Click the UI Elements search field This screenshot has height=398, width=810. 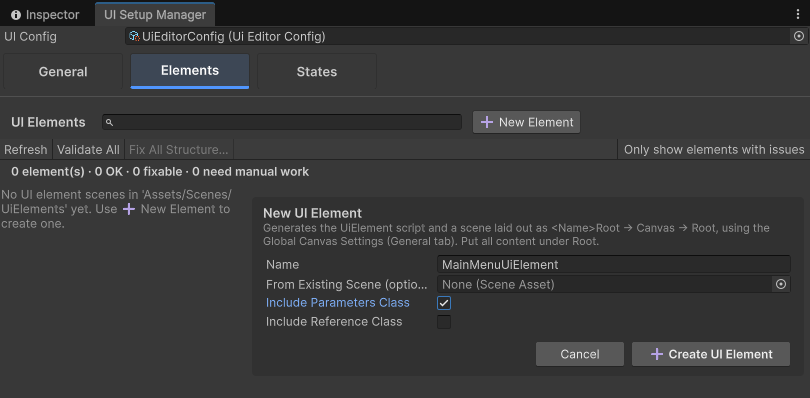pyautogui.click(x=282, y=122)
